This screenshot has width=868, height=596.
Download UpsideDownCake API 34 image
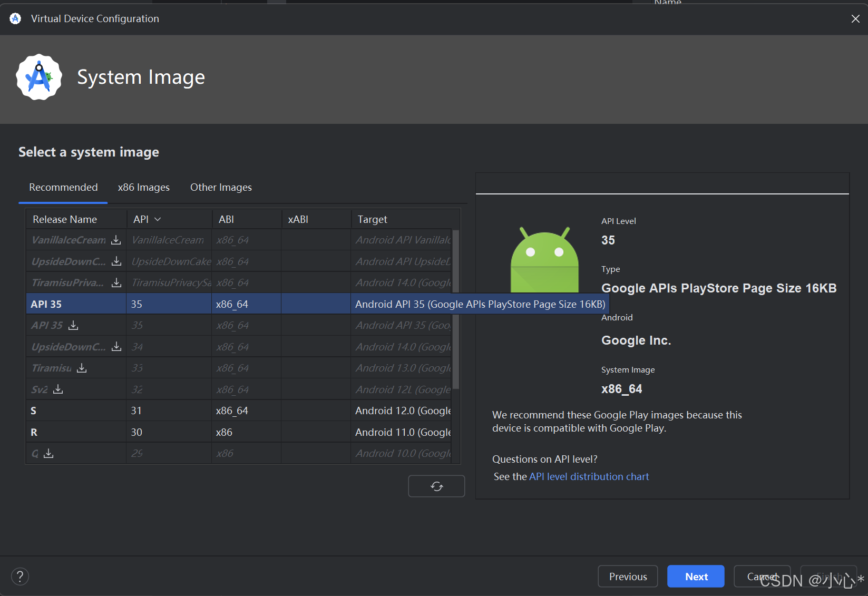(116, 347)
